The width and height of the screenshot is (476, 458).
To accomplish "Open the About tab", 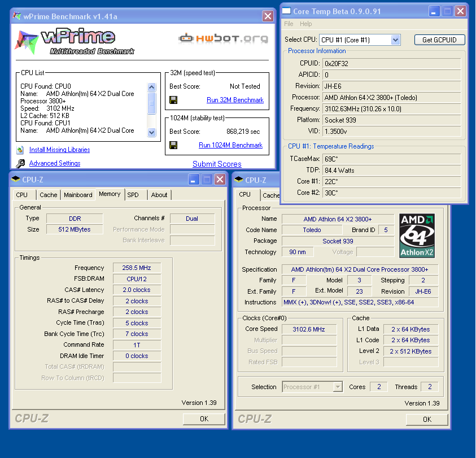I will point(159,195).
